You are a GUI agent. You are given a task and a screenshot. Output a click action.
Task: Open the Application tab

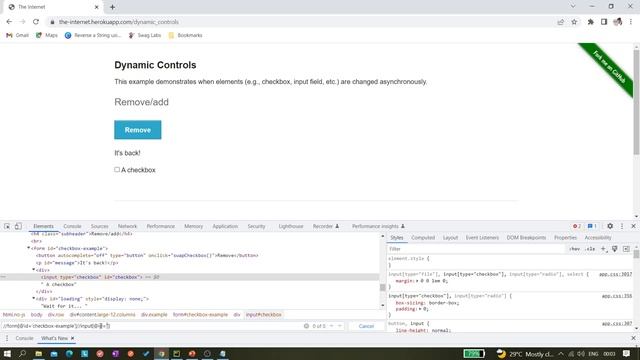coord(225,226)
